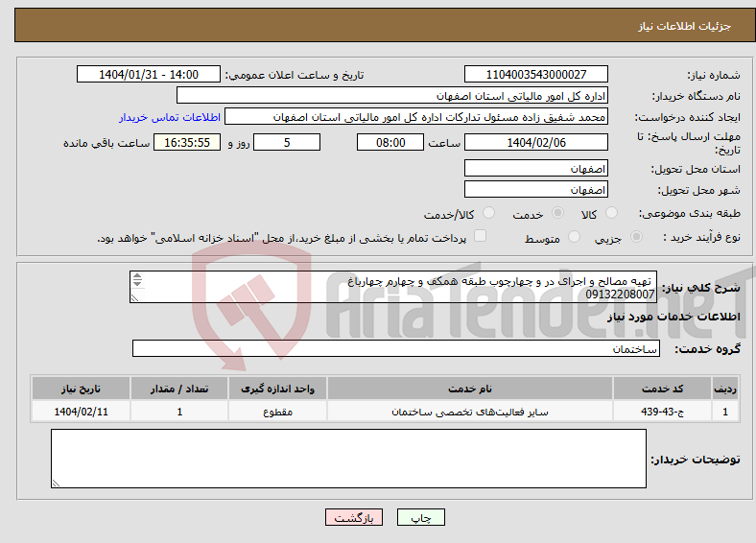Screen dimensions: 756x543
Task: Click the اطلاعات خدمات مورد نیاز heading
Action: (673, 317)
